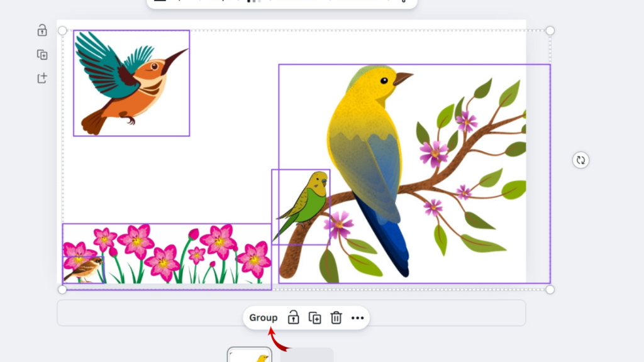The image size is (644, 362).
Task: Open the three-dots More options menu
Action: click(x=358, y=318)
